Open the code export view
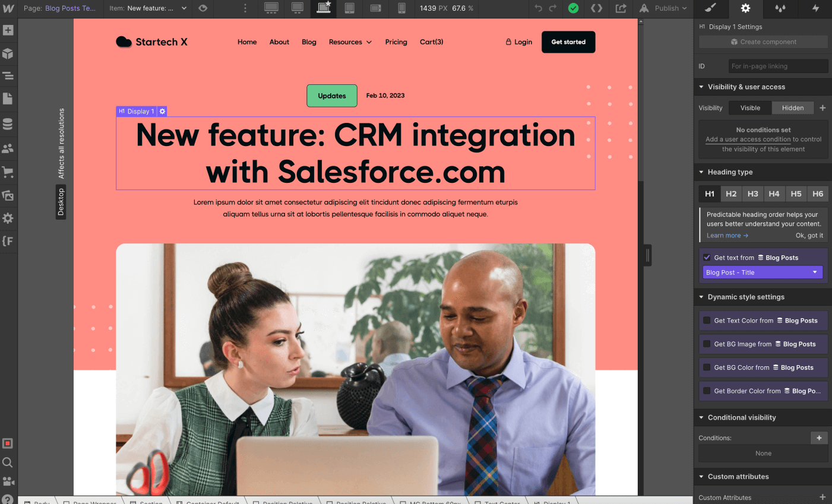 point(597,8)
